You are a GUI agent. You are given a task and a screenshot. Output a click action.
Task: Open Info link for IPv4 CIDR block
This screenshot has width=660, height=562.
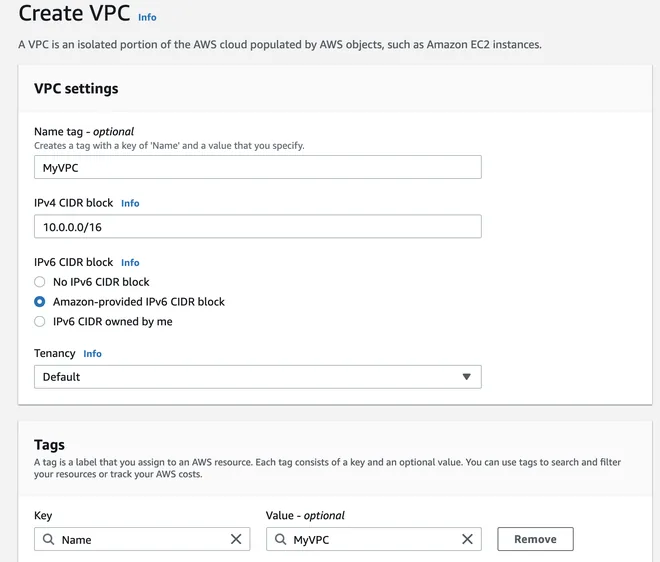pyautogui.click(x=130, y=203)
